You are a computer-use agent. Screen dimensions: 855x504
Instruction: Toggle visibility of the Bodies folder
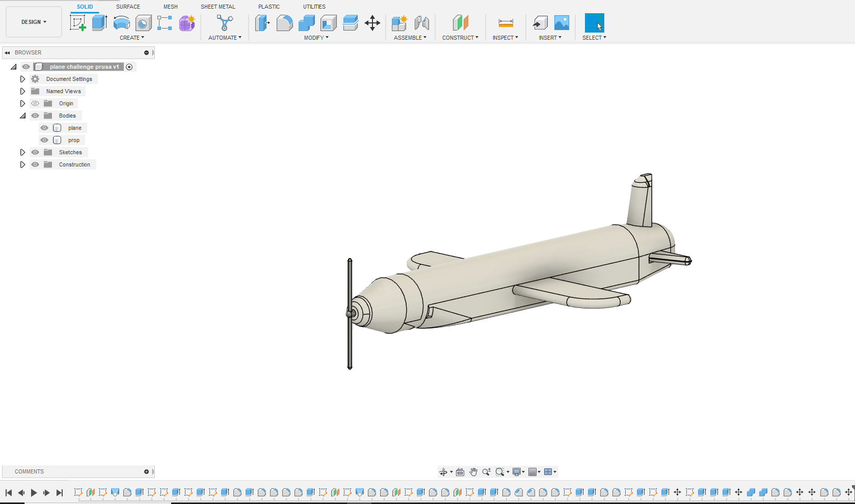coord(35,116)
